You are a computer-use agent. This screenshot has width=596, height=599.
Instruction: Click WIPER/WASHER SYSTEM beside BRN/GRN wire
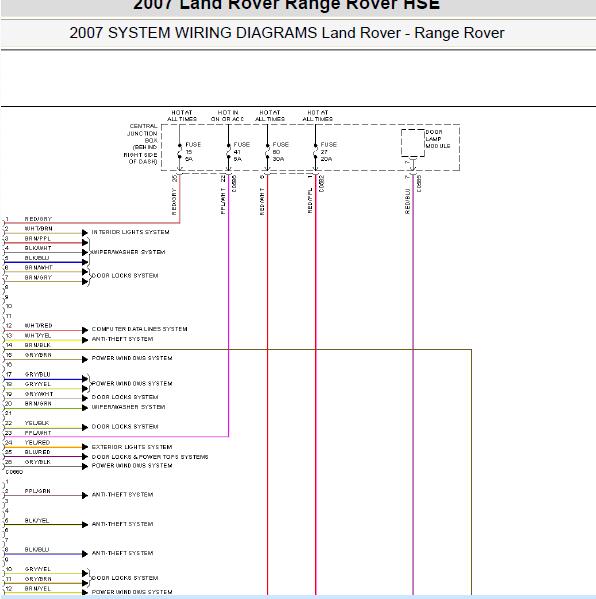click(x=128, y=407)
